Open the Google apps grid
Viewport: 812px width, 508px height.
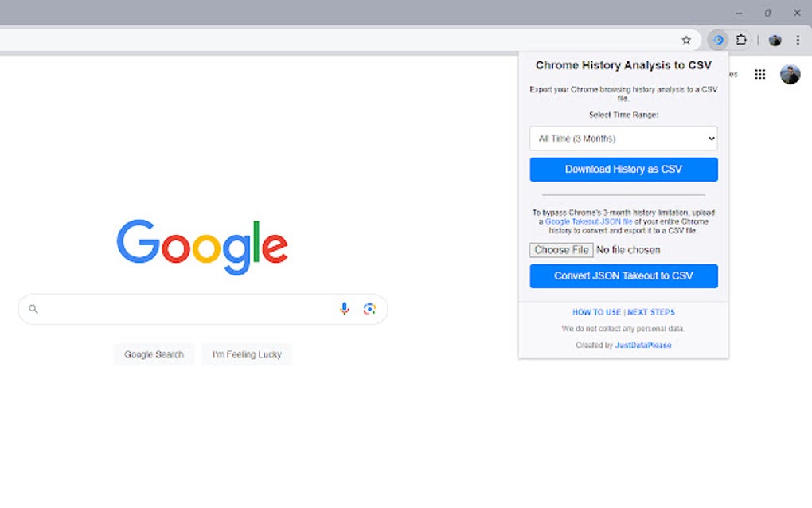[759, 74]
